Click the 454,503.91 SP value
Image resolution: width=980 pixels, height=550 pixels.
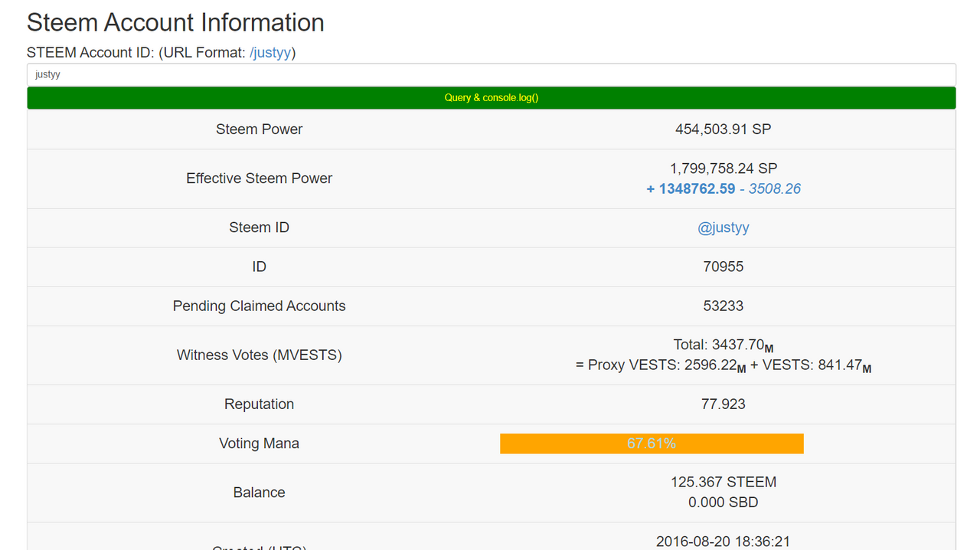click(x=724, y=129)
